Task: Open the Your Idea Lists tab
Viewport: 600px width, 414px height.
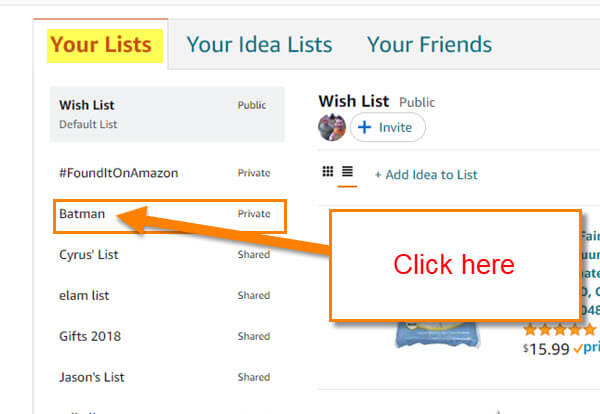Action: pos(259,44)
